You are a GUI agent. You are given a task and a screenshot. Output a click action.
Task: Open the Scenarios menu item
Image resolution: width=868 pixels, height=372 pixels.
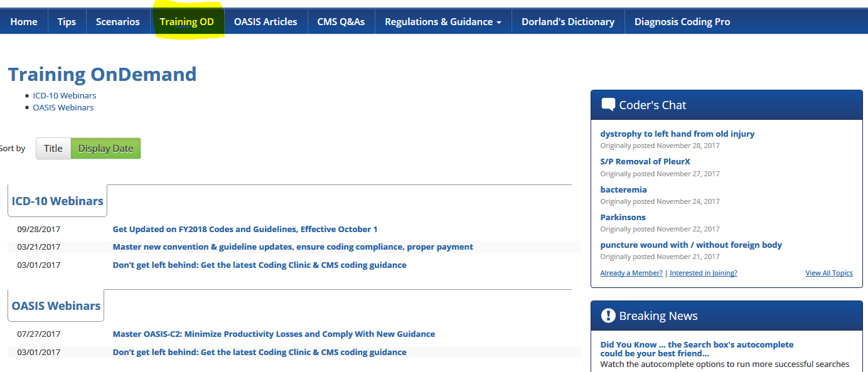(117, 21)
